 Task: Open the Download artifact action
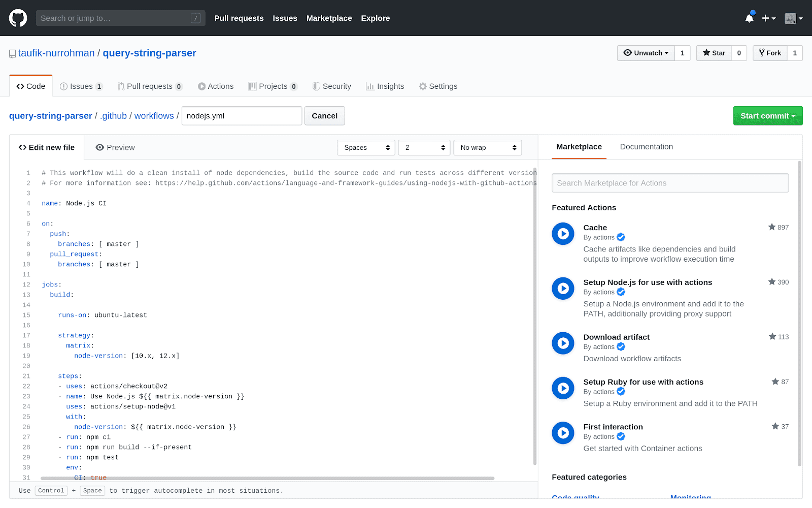tap(617, 337)
